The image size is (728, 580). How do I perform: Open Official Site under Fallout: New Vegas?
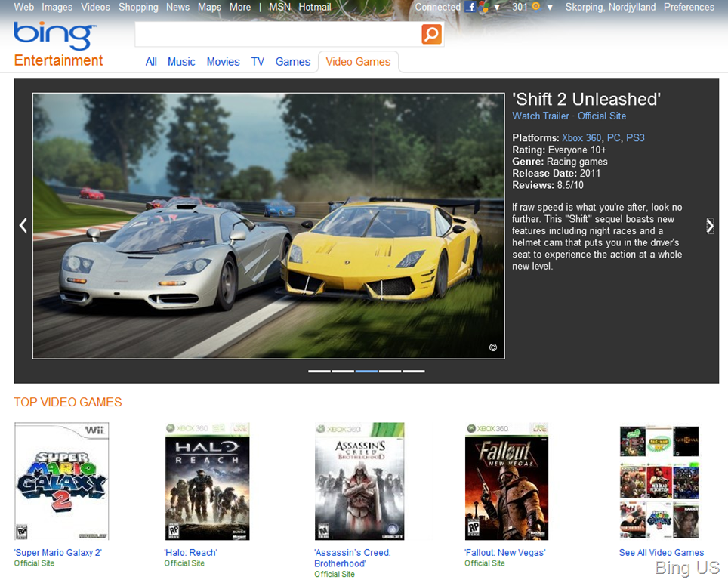(485, 563)
